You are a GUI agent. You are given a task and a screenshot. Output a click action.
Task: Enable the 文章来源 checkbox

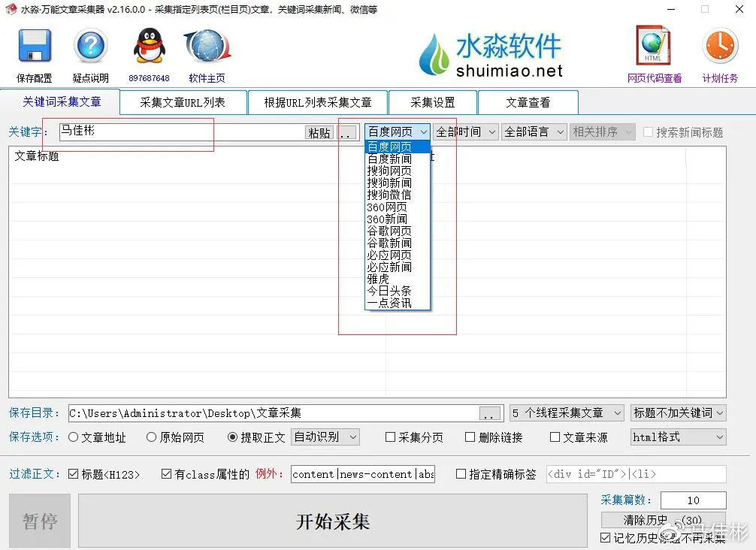coord(555,437)
